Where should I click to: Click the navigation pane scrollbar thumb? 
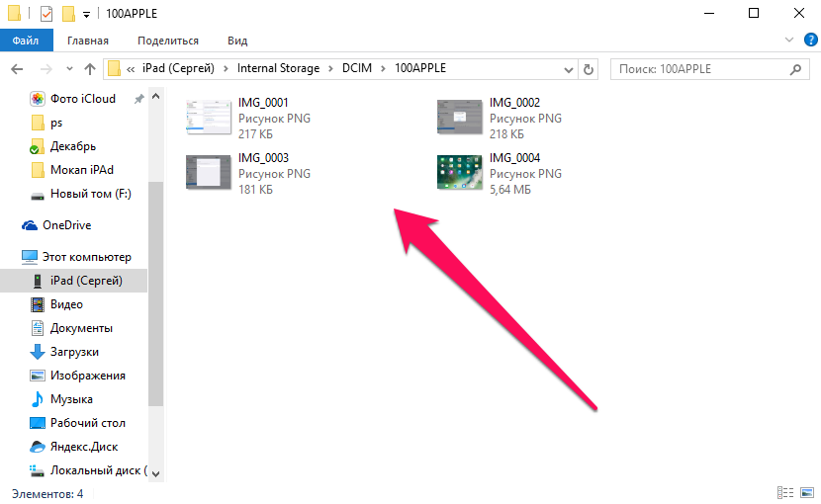pos(155,294)
